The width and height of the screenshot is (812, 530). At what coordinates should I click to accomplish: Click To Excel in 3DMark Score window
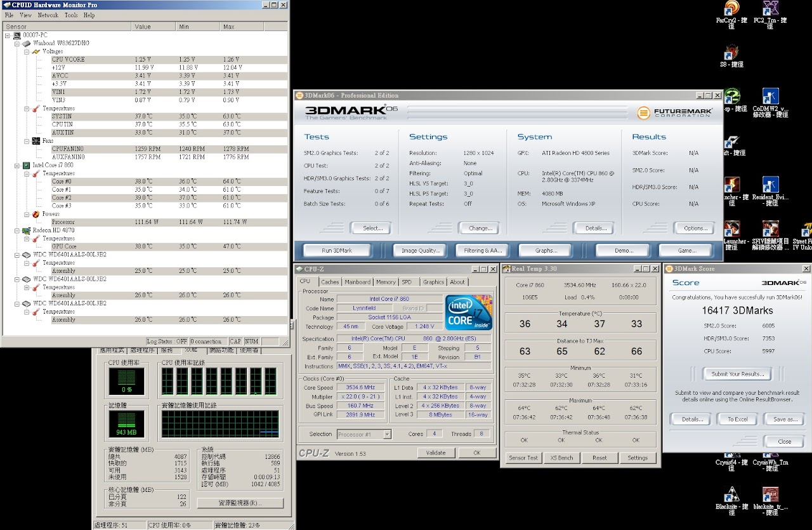point(738,419)
